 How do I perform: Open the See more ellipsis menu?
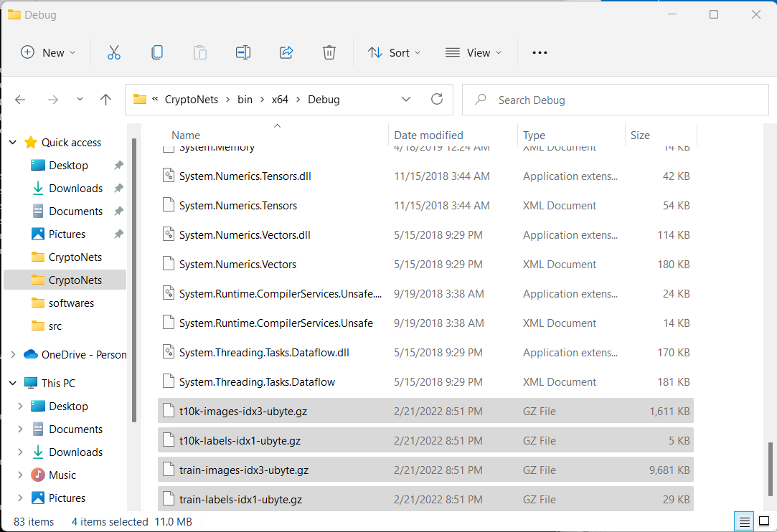pos(540,52)
